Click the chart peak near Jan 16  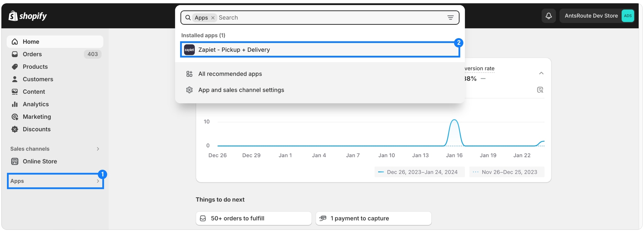coord(454,120)
